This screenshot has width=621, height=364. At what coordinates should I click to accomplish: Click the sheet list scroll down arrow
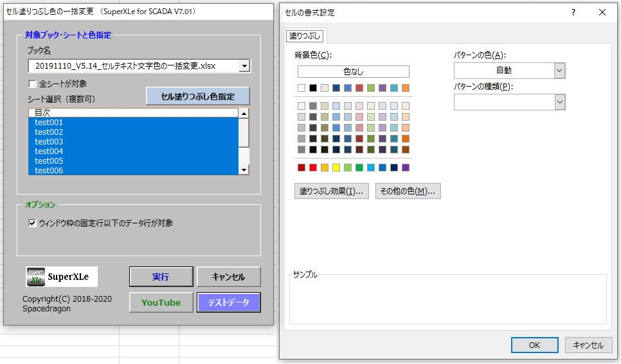pos(244,169)
